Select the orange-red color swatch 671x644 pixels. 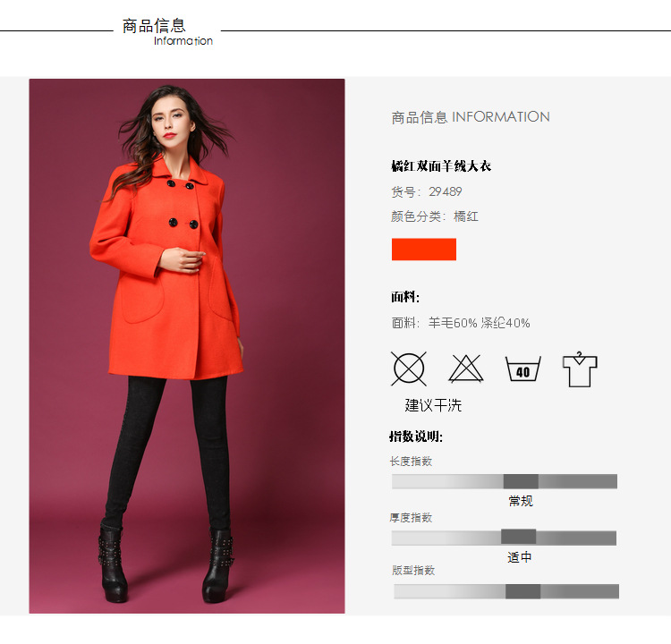[x=424, y=249]
